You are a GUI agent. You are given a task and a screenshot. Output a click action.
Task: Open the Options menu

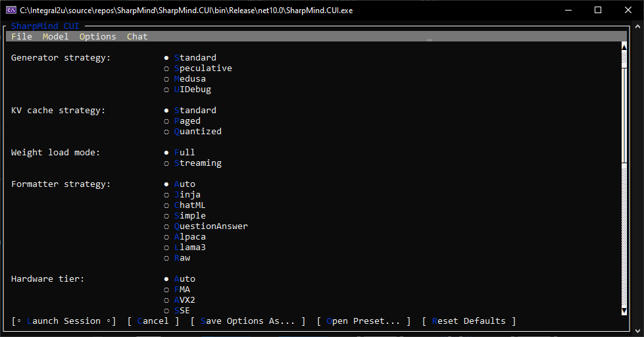tap(98, 37)
